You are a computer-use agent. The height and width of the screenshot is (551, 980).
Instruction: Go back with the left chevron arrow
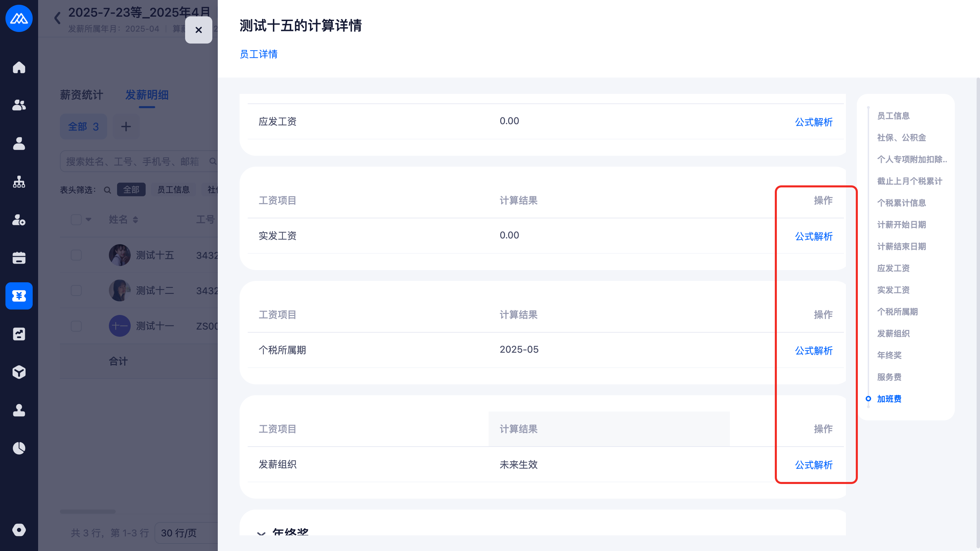click(58, 18)
